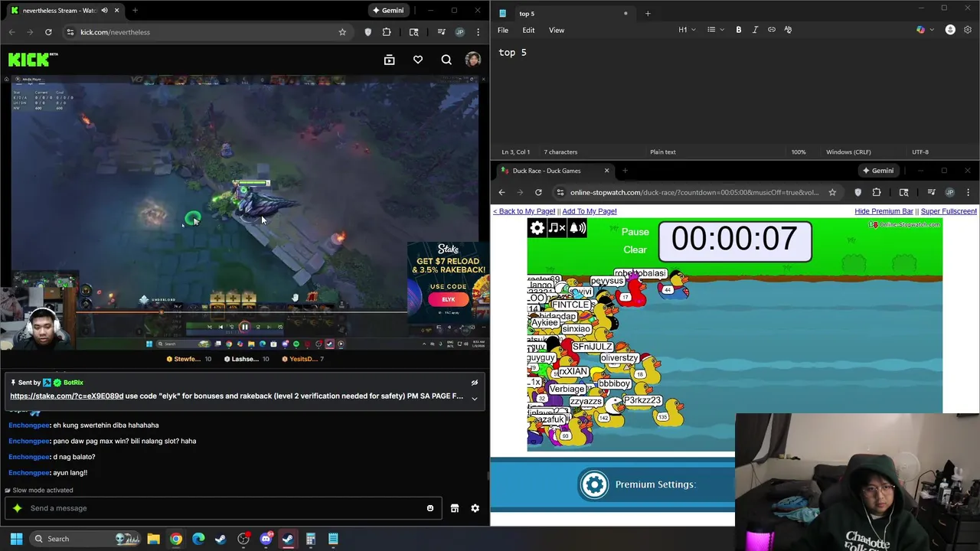Hide pinned message eye-slash icon

point(474,383)
